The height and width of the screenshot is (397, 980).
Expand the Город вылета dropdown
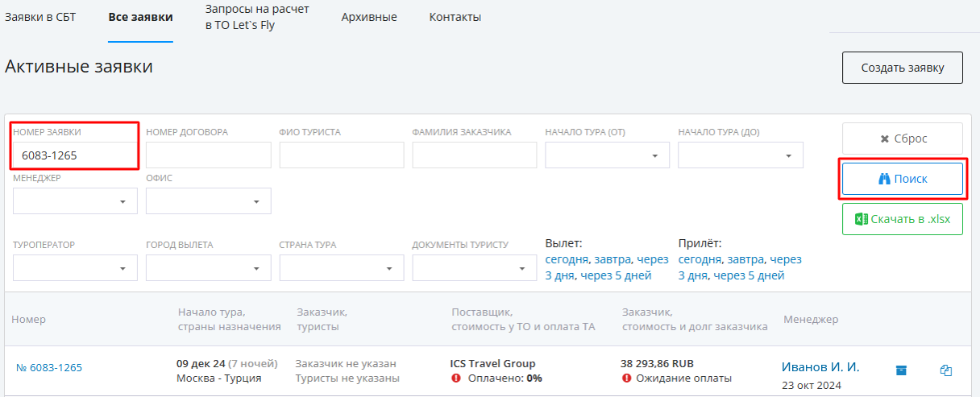pos(208,268)
